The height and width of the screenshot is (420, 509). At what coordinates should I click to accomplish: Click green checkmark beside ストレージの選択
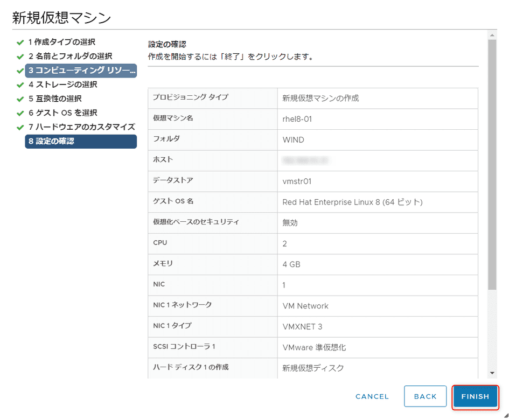[20, 85]
